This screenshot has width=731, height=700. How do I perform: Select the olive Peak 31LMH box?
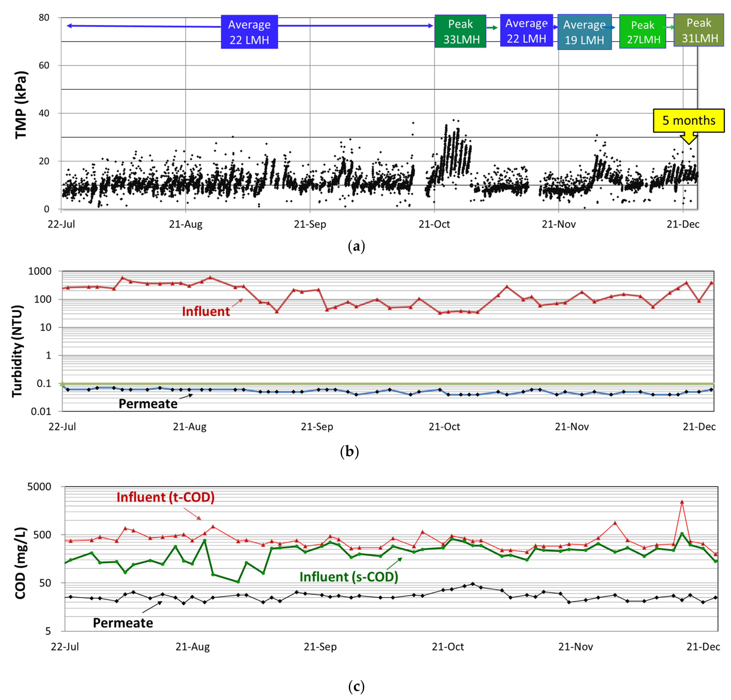click(699, 30)
